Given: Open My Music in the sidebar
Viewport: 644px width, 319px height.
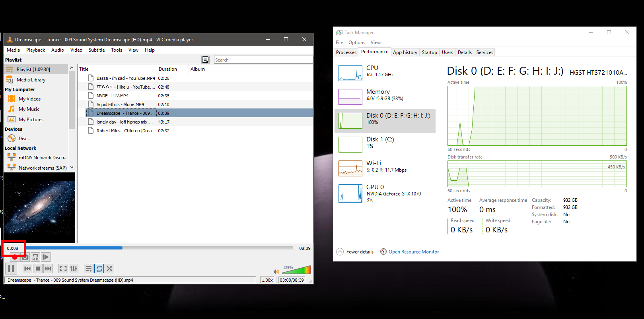Looking at the screenshot, I should 36,109.
